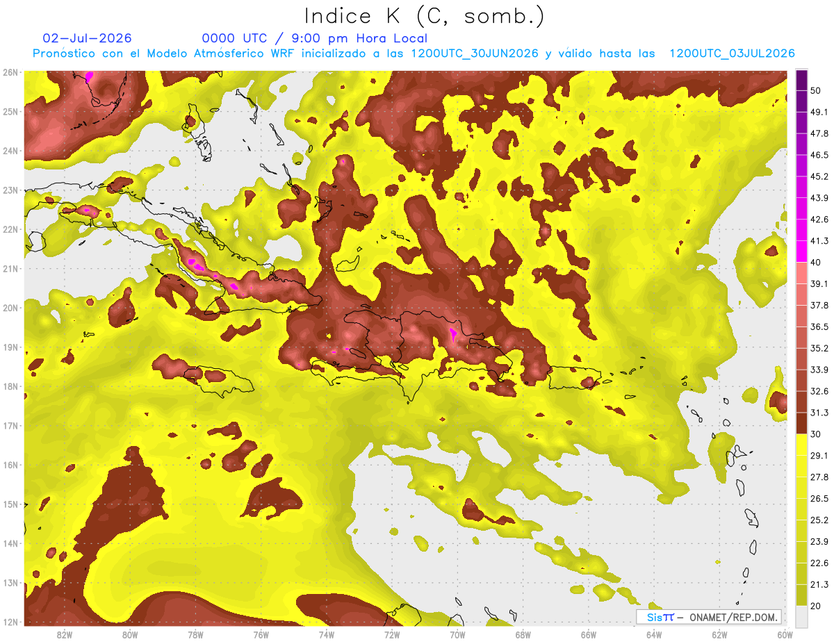Click the '78W' longitude label
The width and height of the screenshot is (834, 644).
pos(195,634)
